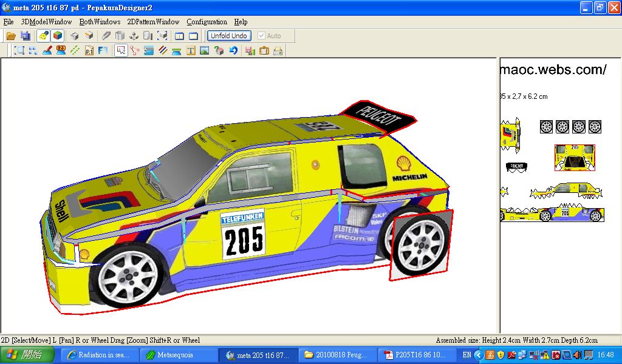The width and height of the screenshot is (622, 364).
Task: Click the mirror panel icon
Action: click(148, 36)
